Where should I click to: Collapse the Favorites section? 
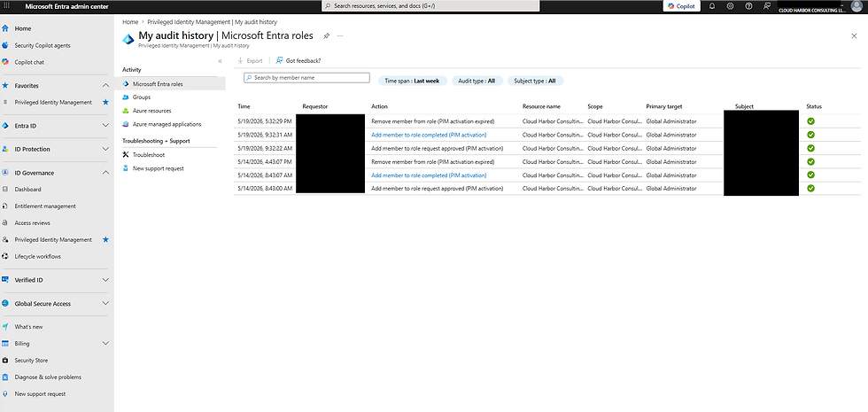[x=105, y=85]
